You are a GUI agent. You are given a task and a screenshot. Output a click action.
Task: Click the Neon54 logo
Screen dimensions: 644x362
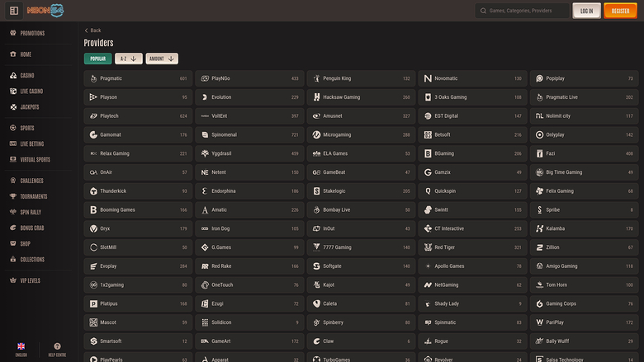47,10
